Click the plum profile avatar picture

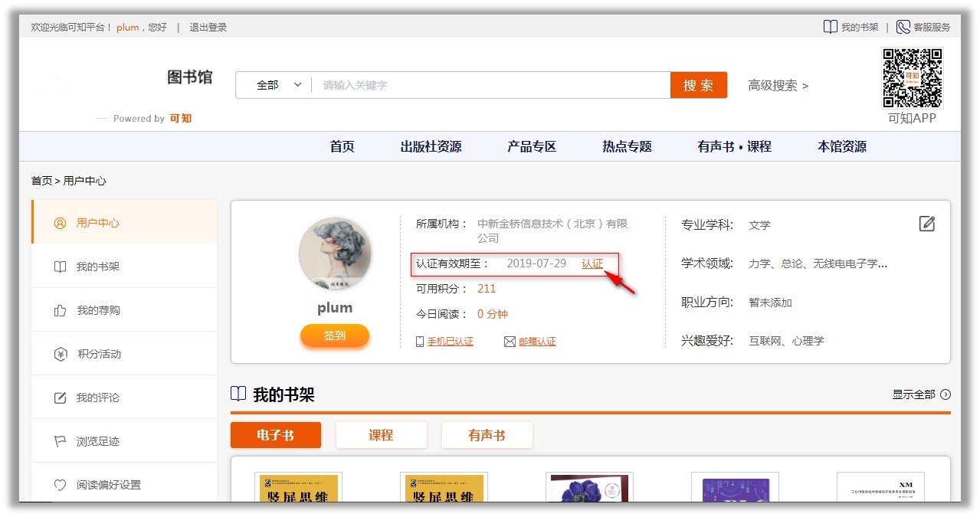pyautogui.click(x=335, y=254)
